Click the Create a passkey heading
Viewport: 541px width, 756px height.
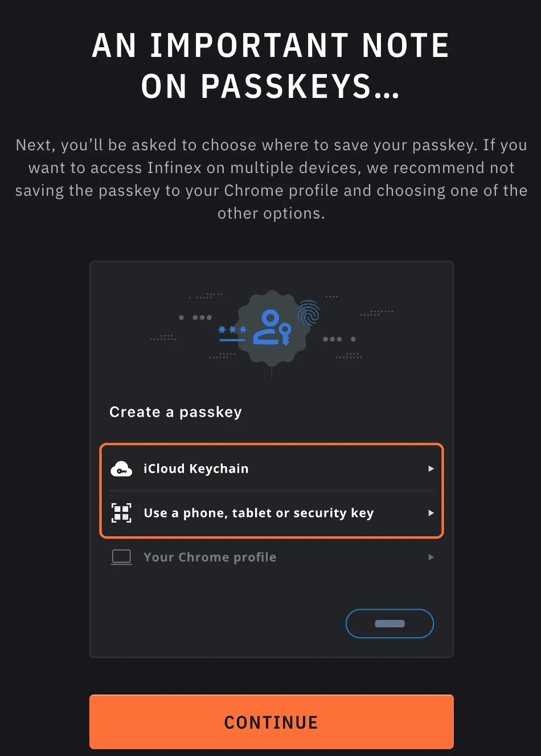click(x=175, y=412)
